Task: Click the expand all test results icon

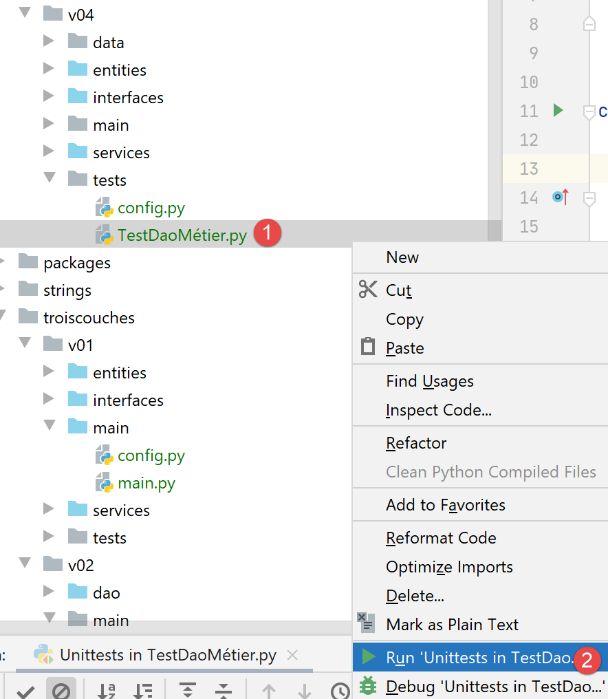Action: click(x=187, y=690)
